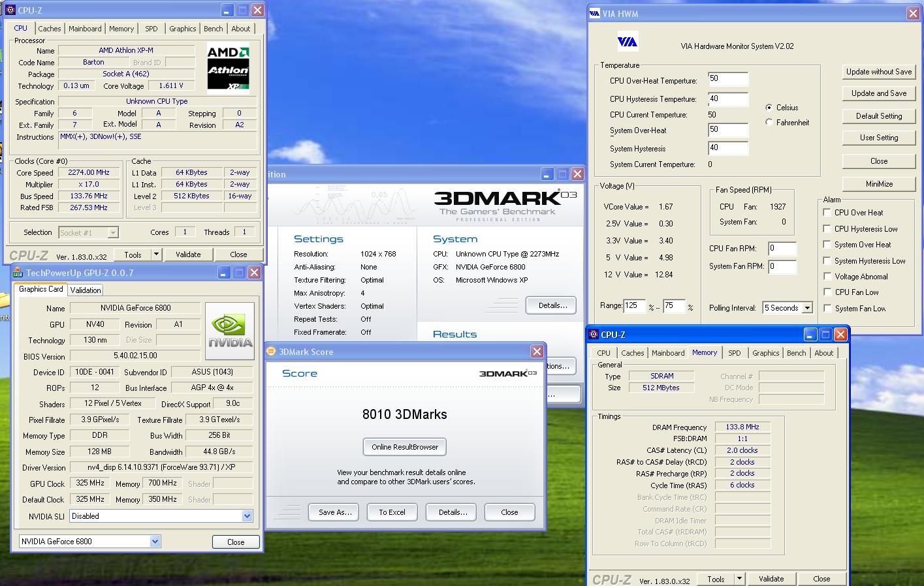Open the Polling Interval dropdown
This screenshot has height=586, width=924.
coord(807,308)
